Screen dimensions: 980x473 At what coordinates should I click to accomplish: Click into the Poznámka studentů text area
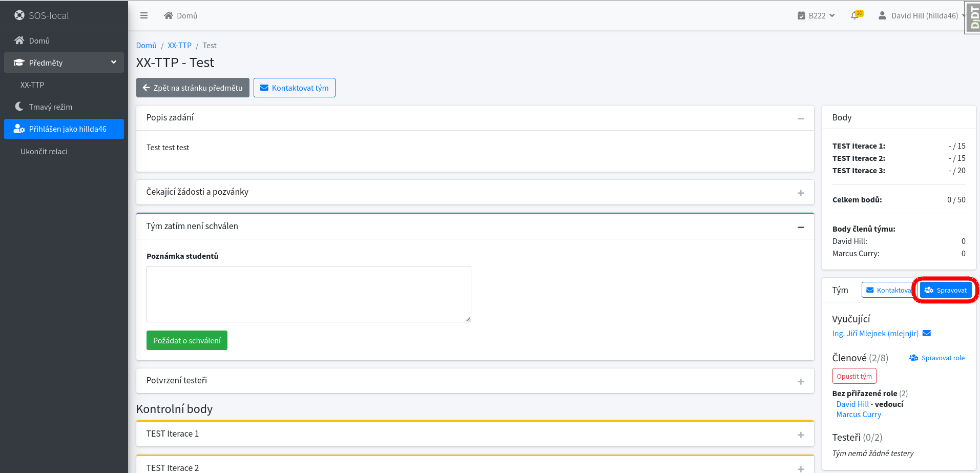coord(308,294)
